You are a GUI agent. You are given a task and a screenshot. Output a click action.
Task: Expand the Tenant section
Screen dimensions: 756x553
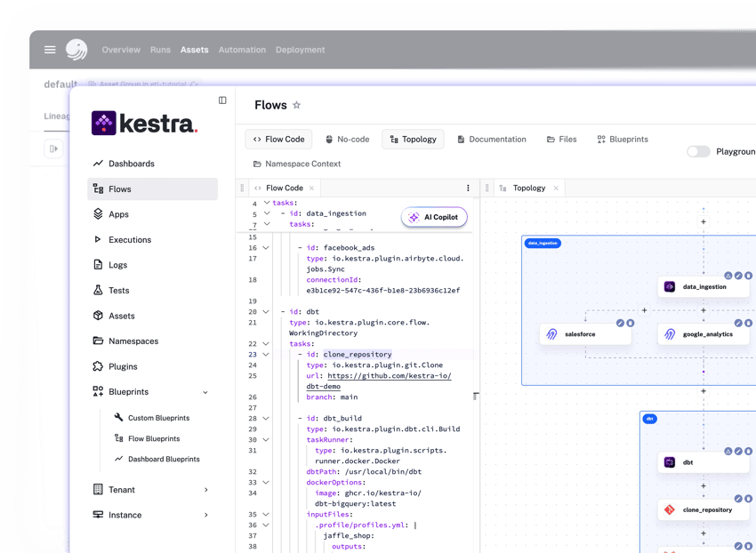click(x=120, y=489)
